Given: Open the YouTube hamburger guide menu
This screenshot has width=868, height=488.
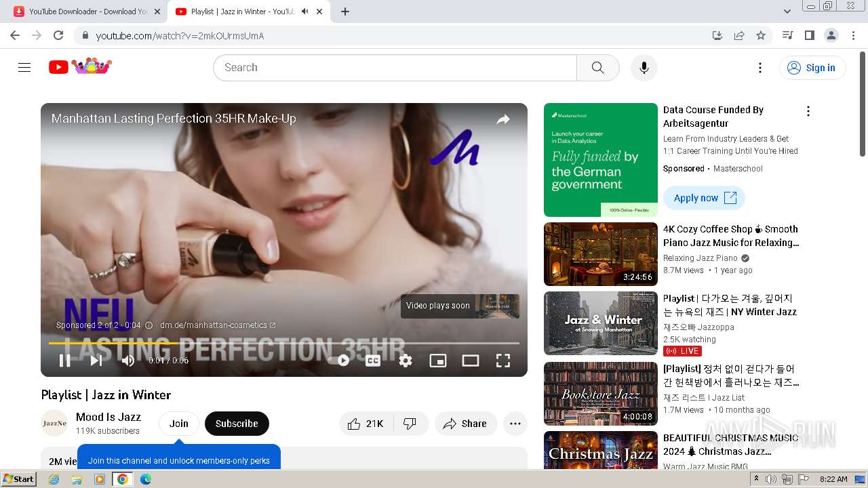Looking at the screenshot, I should tap(24, 67).
